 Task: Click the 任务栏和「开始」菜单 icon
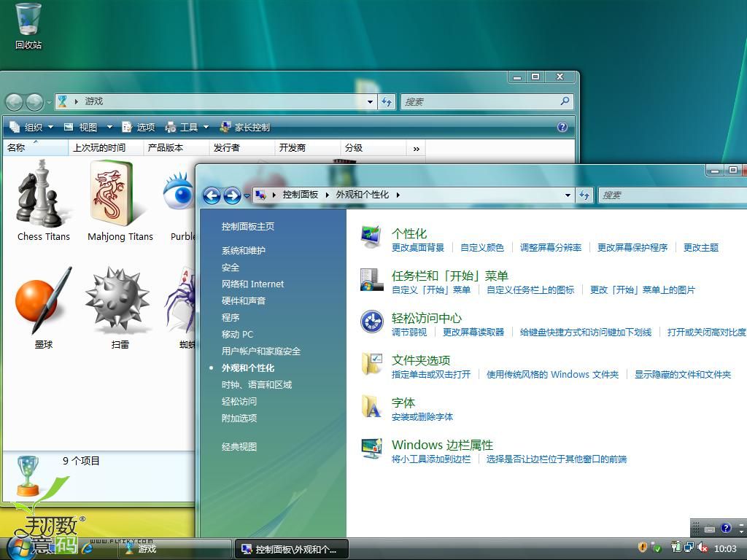[x=371, y=279]
